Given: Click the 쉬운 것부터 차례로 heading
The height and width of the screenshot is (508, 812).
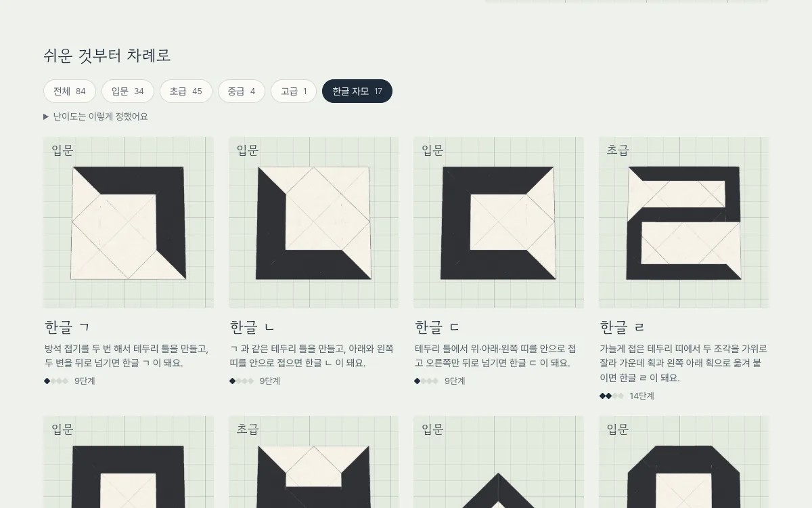Looking at the screenshot, I should 107,56.
